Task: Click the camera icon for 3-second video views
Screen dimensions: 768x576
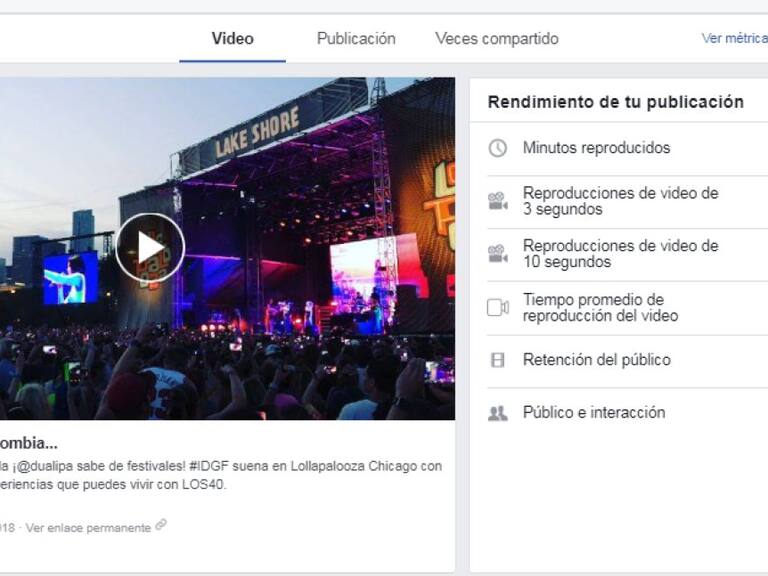Action: (x=497, y=201)
